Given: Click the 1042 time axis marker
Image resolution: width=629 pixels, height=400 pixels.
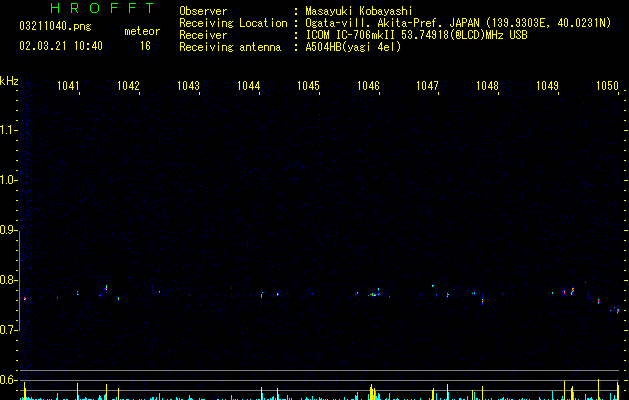Looking at the screenshot, I should click(128, 86).
